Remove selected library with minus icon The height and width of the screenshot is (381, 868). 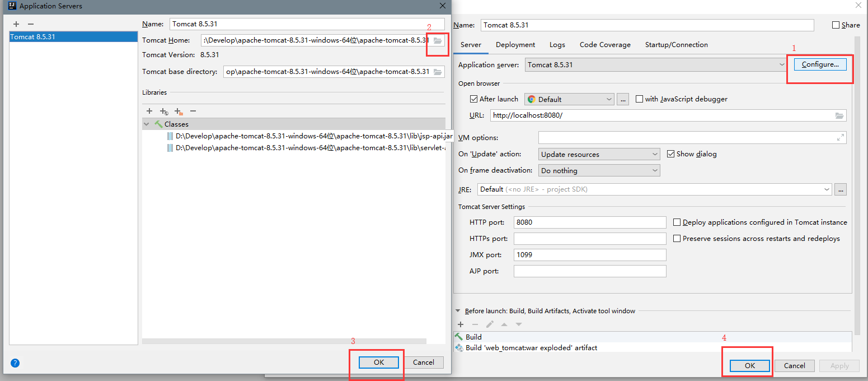click(x=193, y=111)
